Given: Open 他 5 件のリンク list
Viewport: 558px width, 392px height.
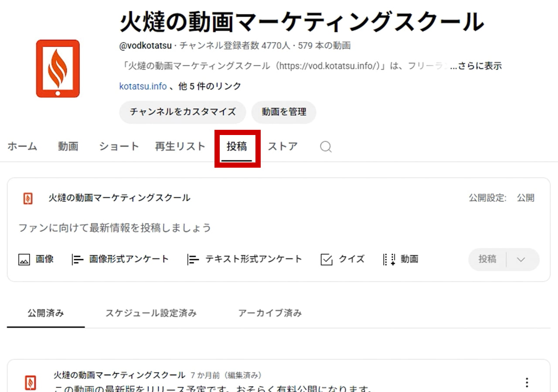Looking at the screenshot, I should pyautogui.click(x=210, y=86).
